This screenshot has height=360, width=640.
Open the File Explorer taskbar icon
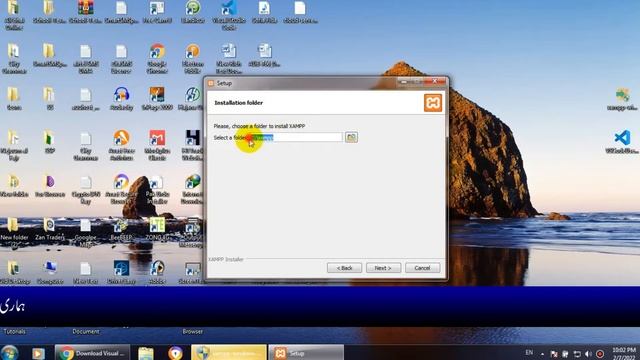(146, 353)
